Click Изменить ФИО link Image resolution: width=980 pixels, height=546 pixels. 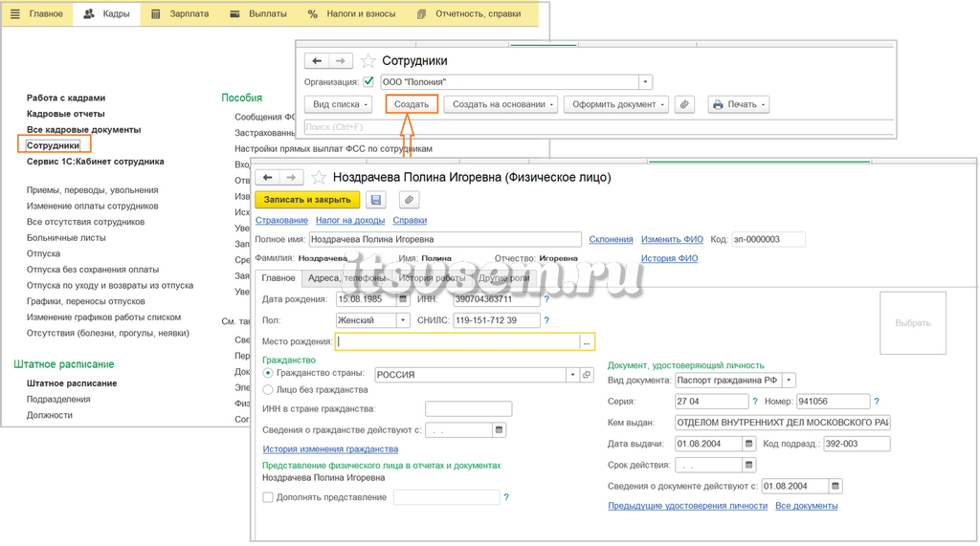coord(672,239)
